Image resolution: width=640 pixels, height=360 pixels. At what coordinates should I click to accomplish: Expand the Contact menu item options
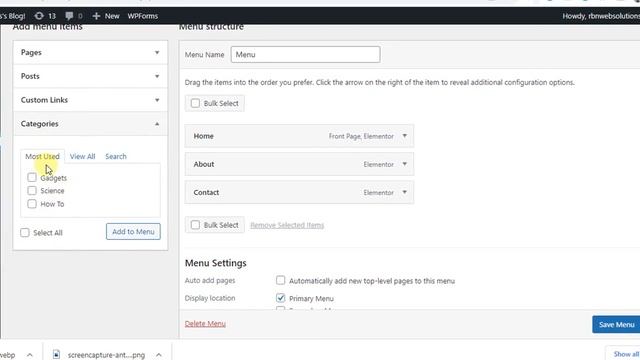coord(404,192)
